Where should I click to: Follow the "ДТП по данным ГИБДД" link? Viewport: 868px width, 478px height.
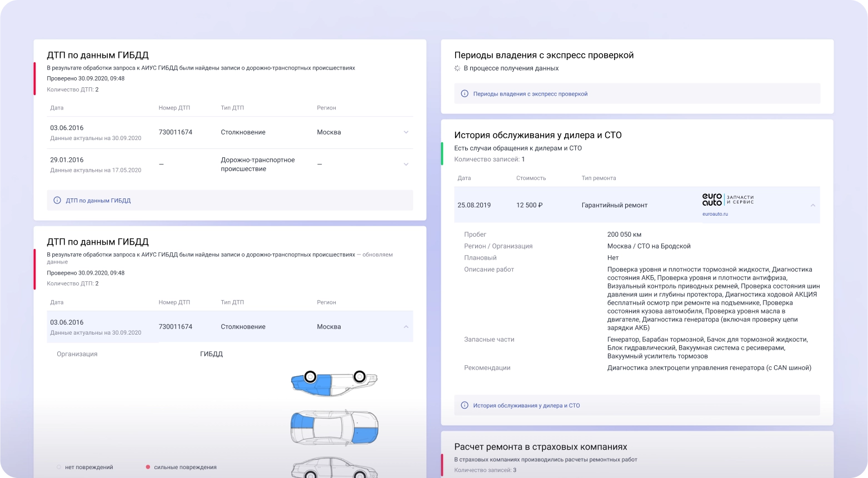[x=98, y=200]
